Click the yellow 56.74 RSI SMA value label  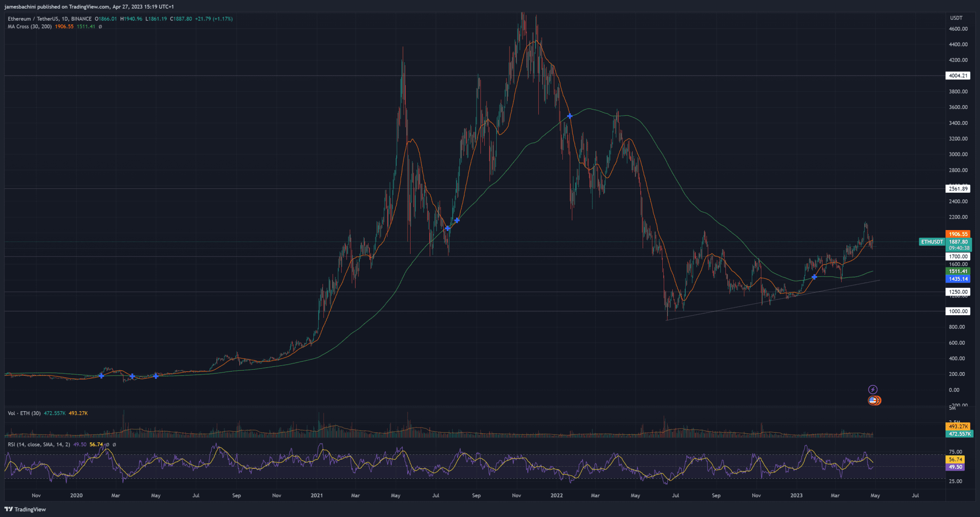pos(96,444)
